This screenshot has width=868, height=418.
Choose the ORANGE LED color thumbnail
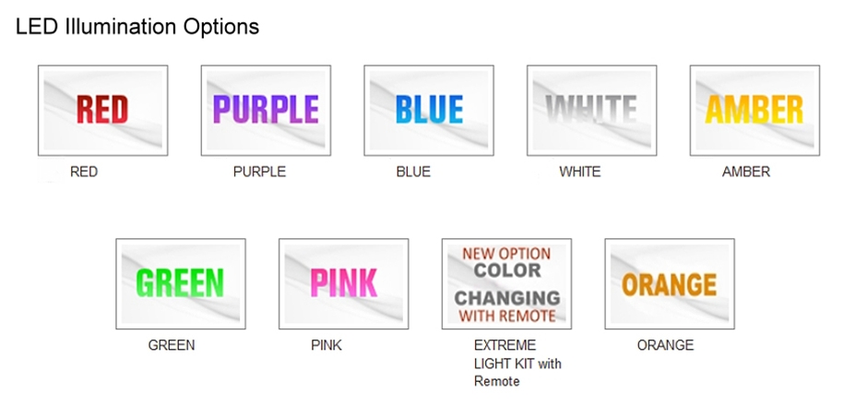(670, 284)
